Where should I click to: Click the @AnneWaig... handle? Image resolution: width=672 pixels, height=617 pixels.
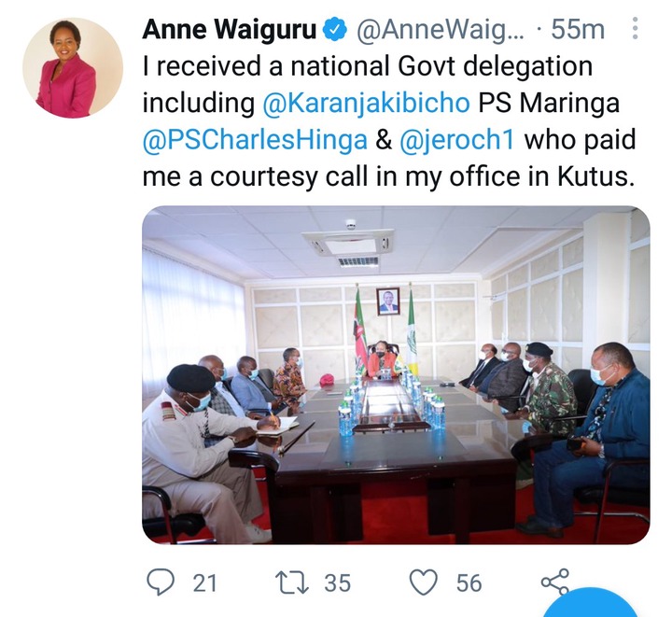tap(440, 30)
